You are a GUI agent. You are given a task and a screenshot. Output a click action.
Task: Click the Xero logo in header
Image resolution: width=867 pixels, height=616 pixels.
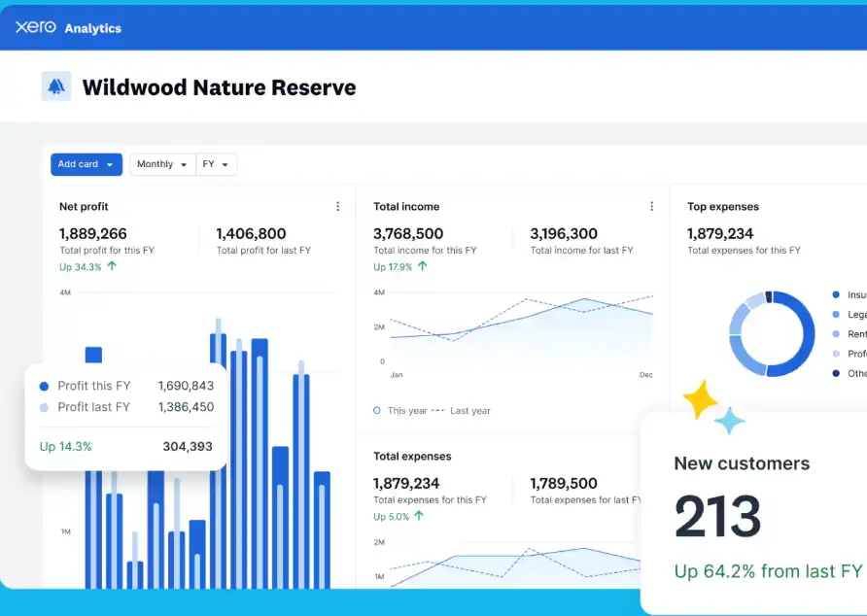(x=35, y=27)
